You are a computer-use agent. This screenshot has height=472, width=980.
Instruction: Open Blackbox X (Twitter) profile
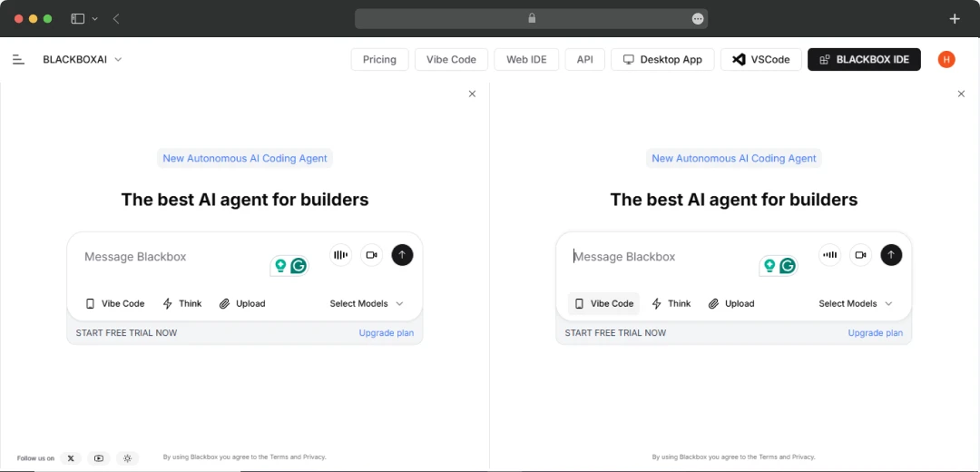click(x=71, y=458)
